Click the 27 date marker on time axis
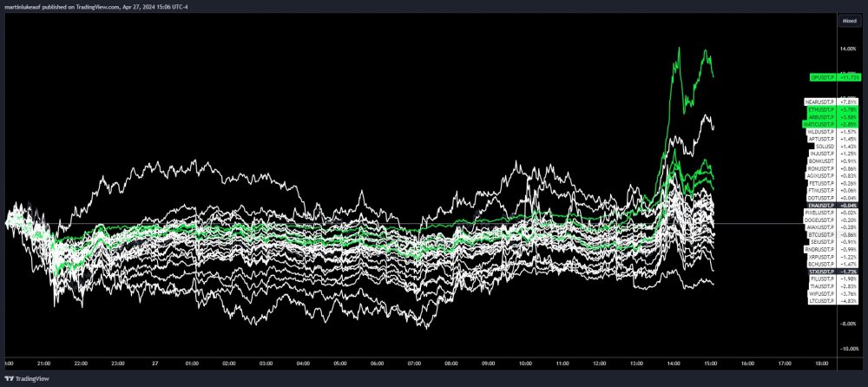The width and height of the screenshot is (868, 387). [155, 364]
